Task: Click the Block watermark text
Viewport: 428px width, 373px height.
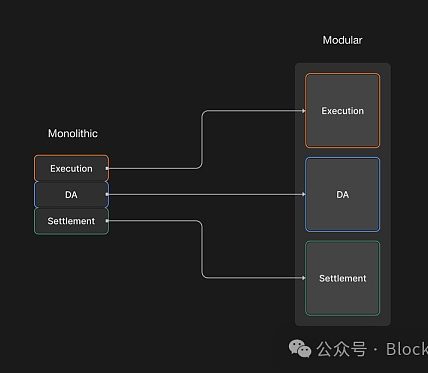Action: pyautogui.click(x=407, y=349)
